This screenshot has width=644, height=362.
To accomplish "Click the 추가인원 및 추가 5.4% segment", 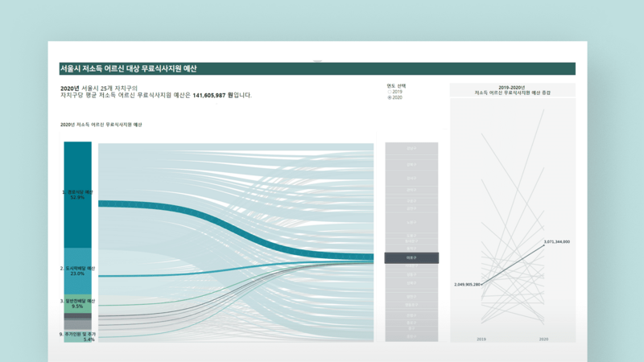I will 78,336.
